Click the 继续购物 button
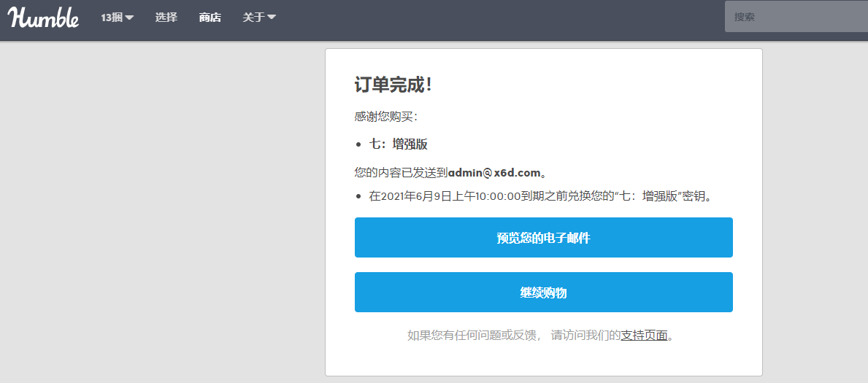The height and width of the screenshot is (383, 868). [544, 293]
